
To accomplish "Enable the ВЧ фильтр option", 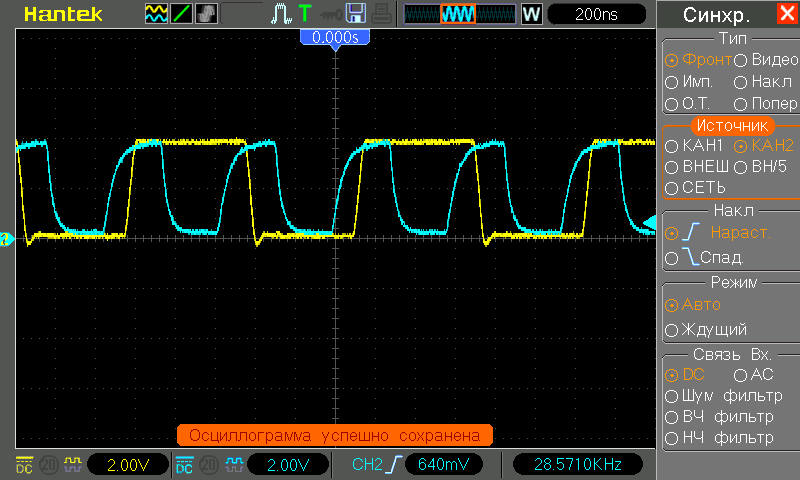I will click(718, 417).
